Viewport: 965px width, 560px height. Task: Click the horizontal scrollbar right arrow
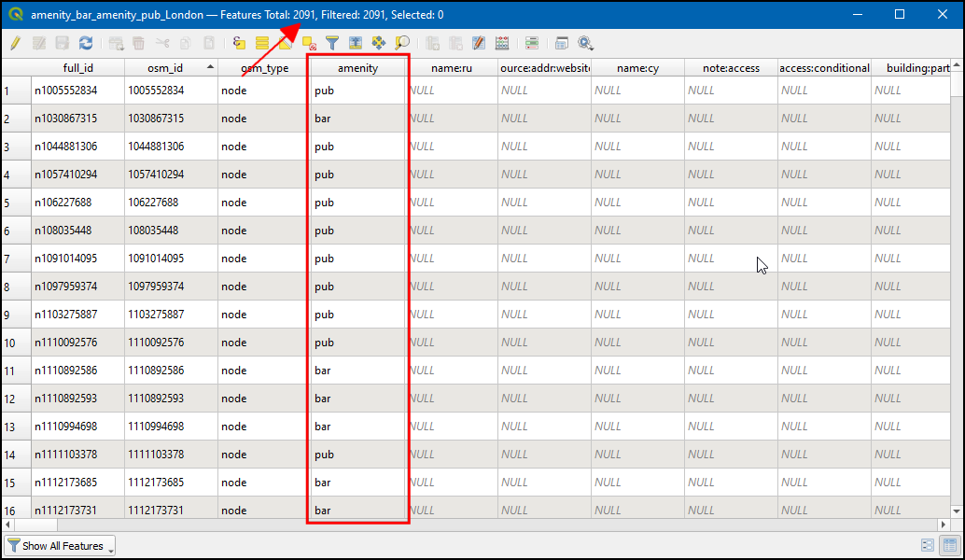[x=944, y=525]
